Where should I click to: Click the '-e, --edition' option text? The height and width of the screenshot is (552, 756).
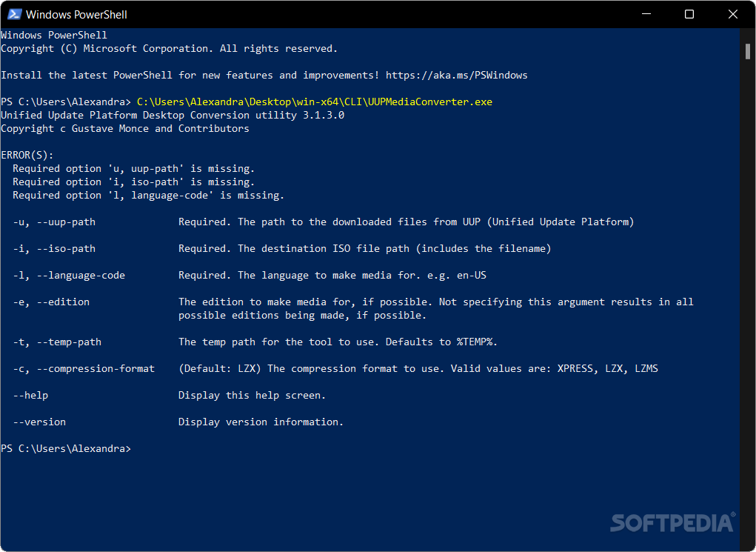coord(51,302)
